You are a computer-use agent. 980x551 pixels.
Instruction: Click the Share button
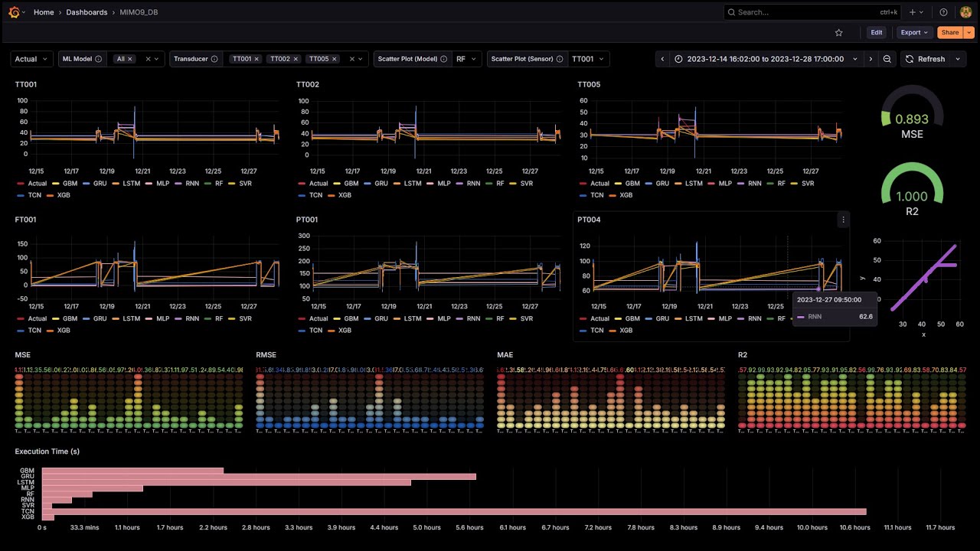point(950,33)
